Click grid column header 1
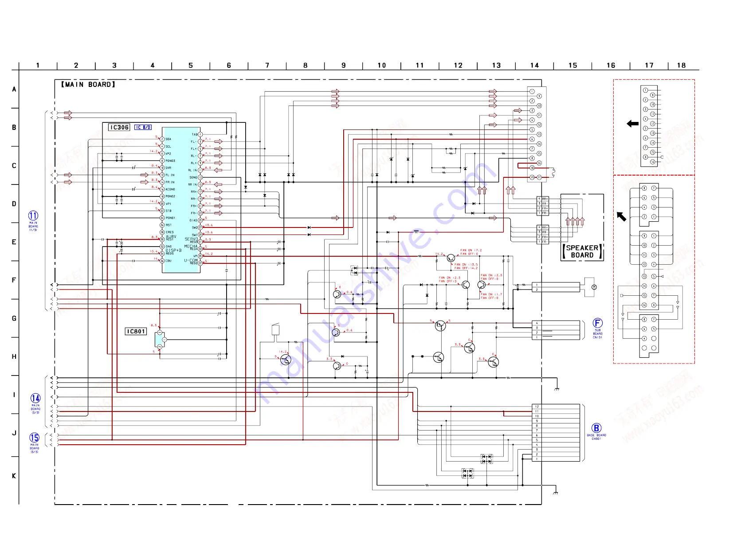Viewport: 745px width, 560px height. point(38,65)
